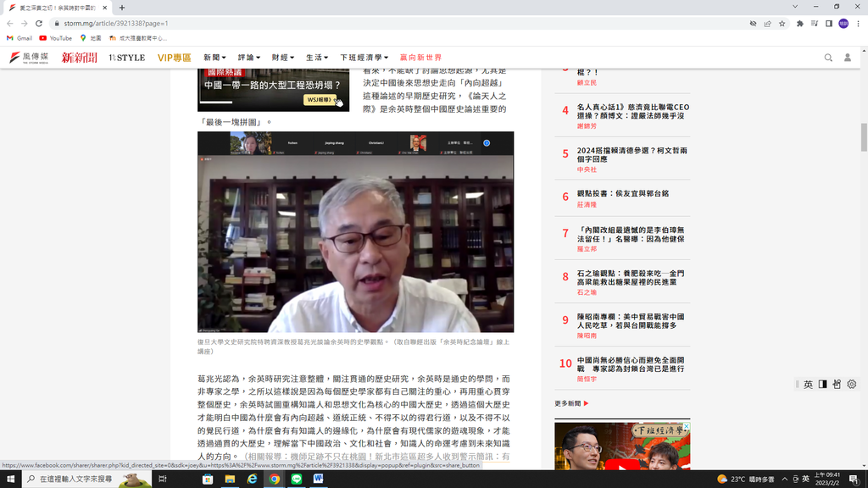The height and width of the screenshot is (488, 868).
Task: Click 更多新聞 more news link
Action: (570, 403)
